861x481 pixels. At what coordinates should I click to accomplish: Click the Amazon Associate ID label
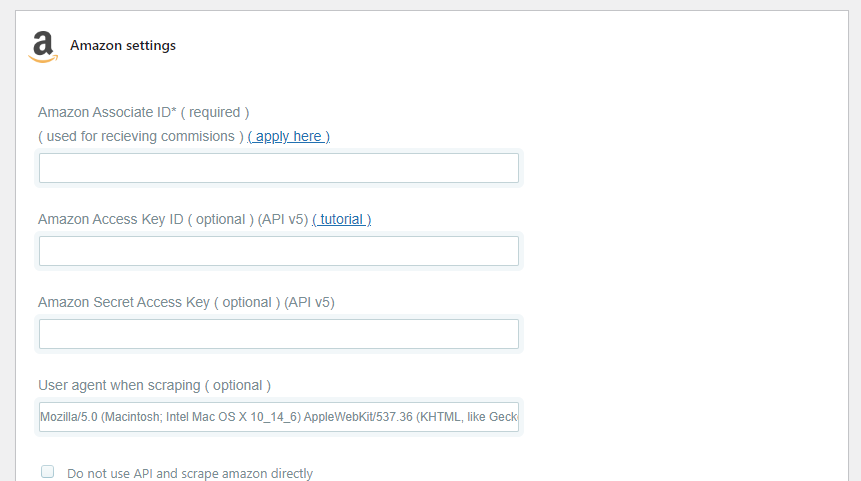(x=107, y=112)
